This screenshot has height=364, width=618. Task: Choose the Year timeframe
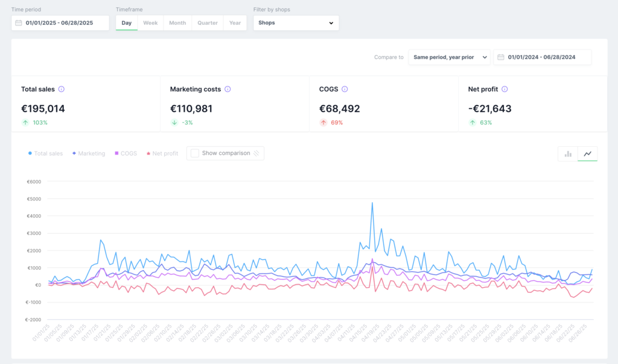click(235, 23)
